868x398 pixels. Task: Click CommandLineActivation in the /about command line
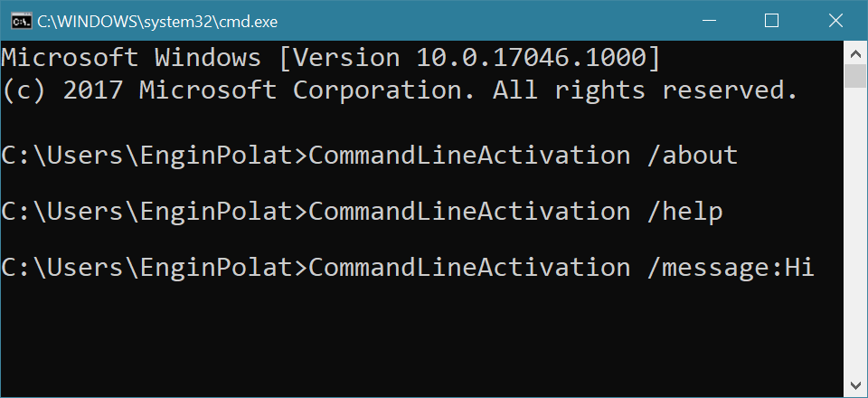(469, 156)
